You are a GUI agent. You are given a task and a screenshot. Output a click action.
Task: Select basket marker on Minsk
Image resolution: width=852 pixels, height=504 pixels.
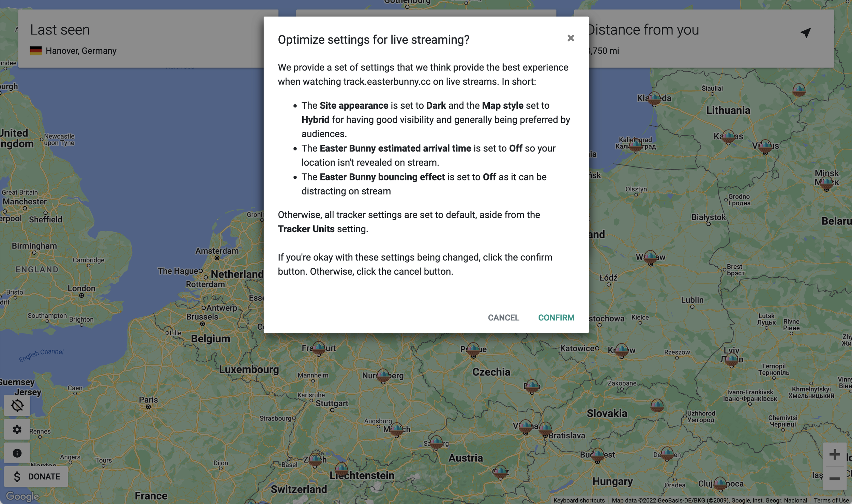(826, 183)
